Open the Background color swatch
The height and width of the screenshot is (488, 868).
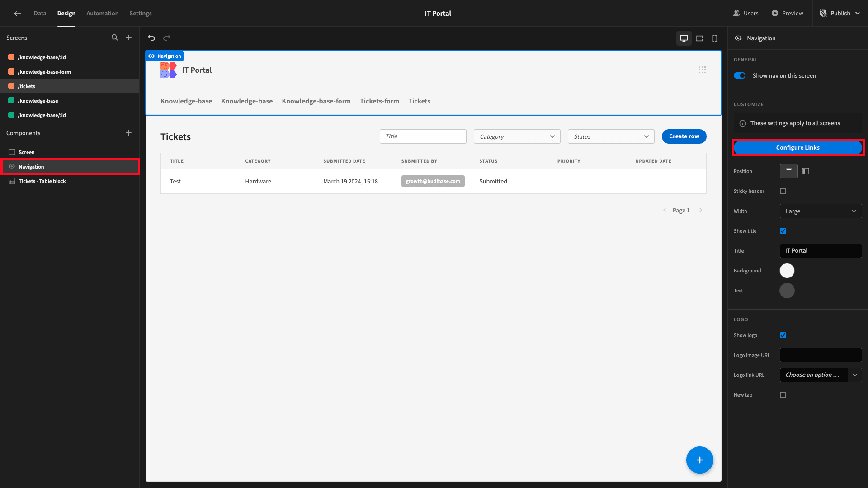coord(787,271)
